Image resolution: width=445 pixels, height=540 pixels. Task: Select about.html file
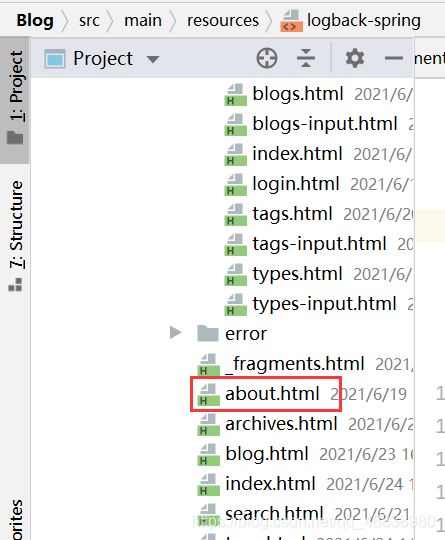pos(272,393)
